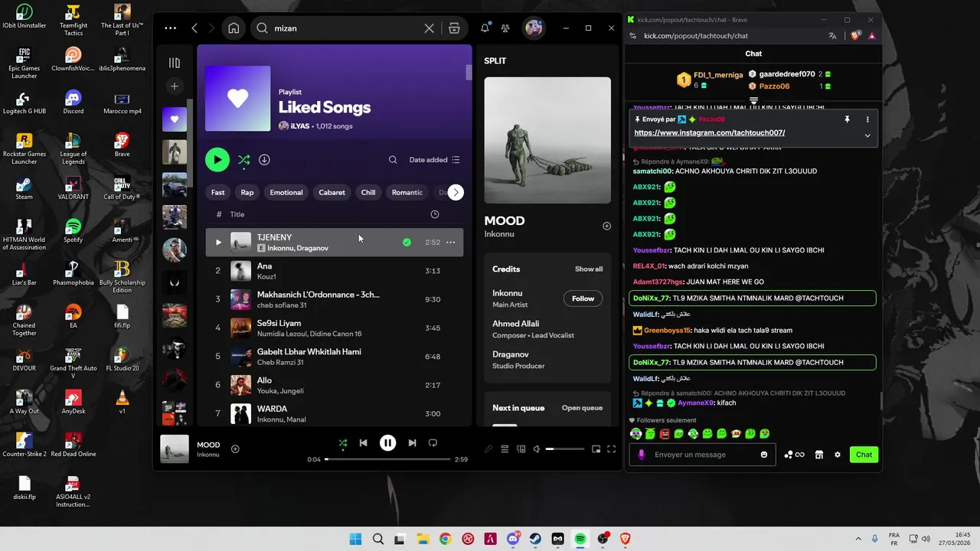980x551 pixels.
Task: Select 'Se9si Liyam' track row
Action: [334, 328]
